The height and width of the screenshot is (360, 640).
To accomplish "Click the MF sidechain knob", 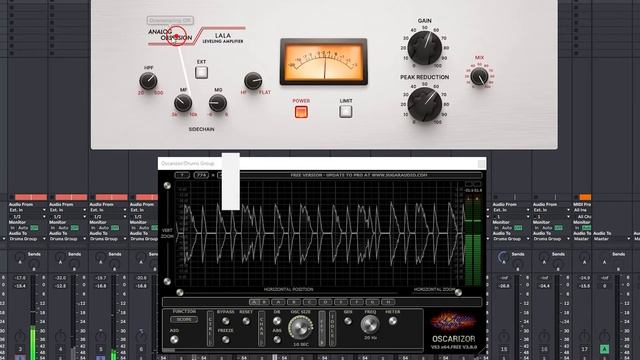I will [183, 103].
